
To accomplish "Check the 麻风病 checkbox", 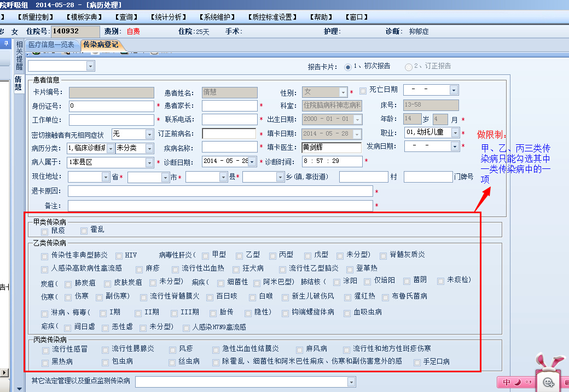I will click(299, 350).
